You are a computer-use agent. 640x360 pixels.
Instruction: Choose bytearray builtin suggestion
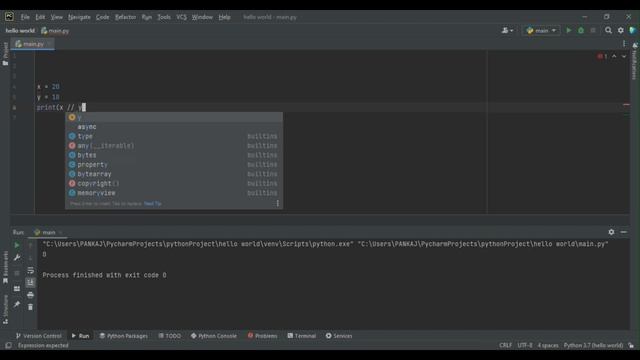174,174
